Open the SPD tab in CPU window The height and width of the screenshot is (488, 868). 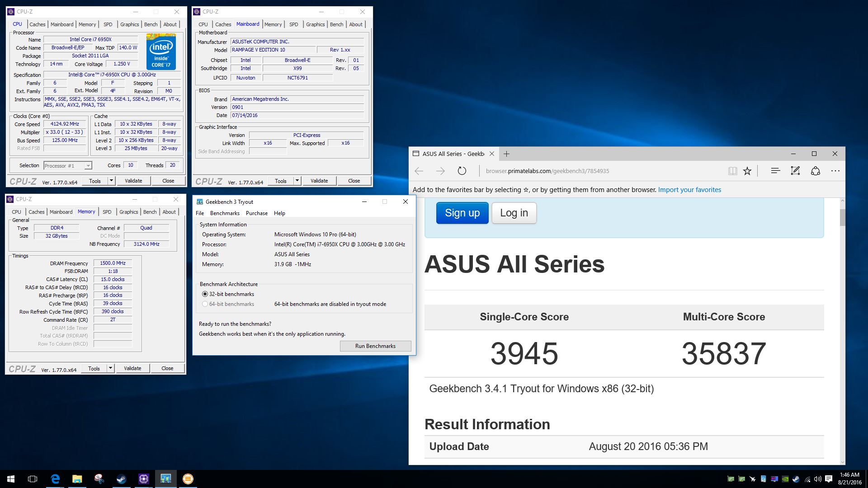108,24
